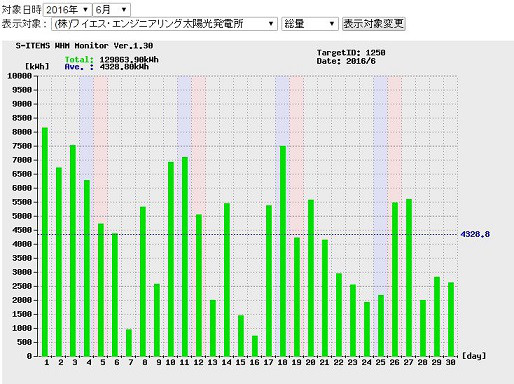514x384 pixels.
Task: Click the green bar for day 30
Action: 451,319
